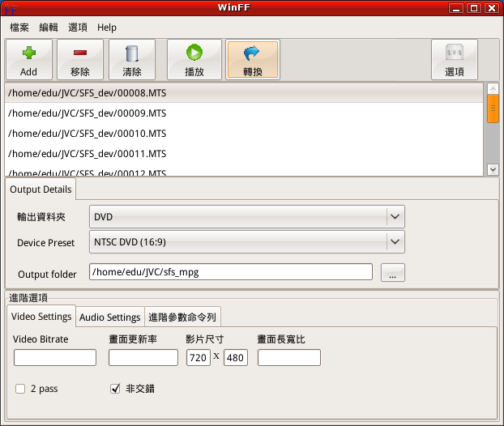Click the output folder browse button
504x426 pixels.
393,273
